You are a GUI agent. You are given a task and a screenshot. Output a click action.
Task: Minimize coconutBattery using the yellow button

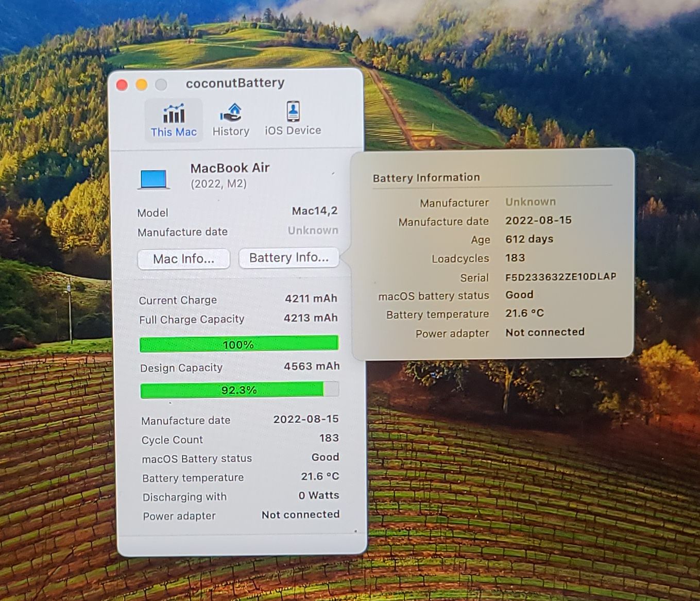click(x=141, y=85)
